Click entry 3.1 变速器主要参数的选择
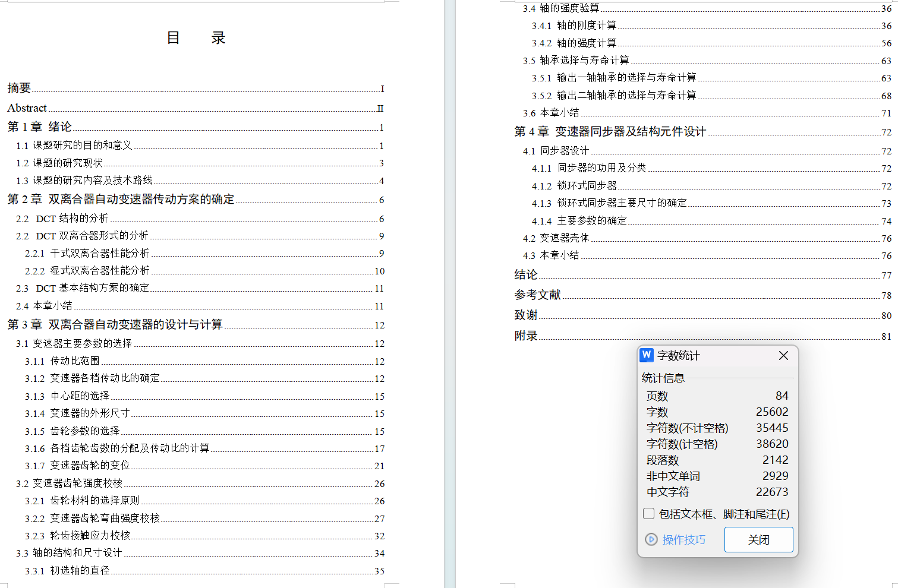 [200, 343]
